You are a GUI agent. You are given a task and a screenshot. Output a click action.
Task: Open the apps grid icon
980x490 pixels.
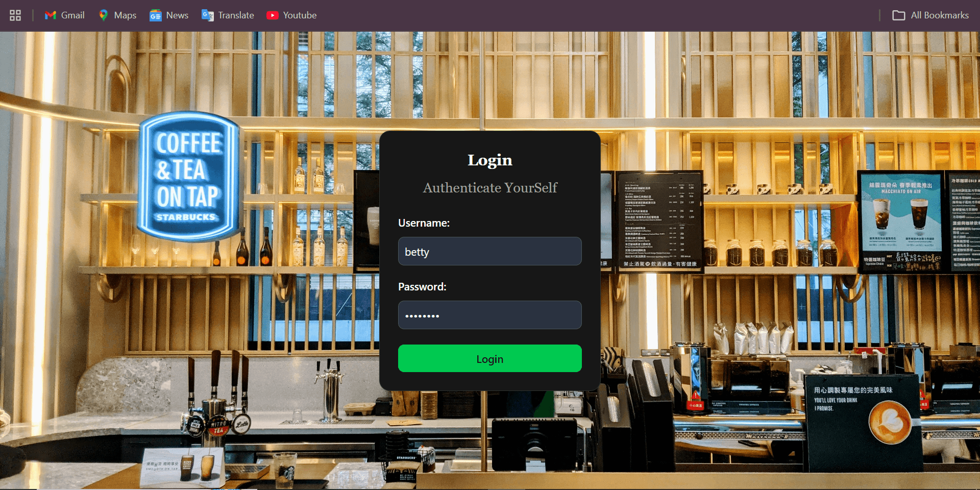point(15,15)
